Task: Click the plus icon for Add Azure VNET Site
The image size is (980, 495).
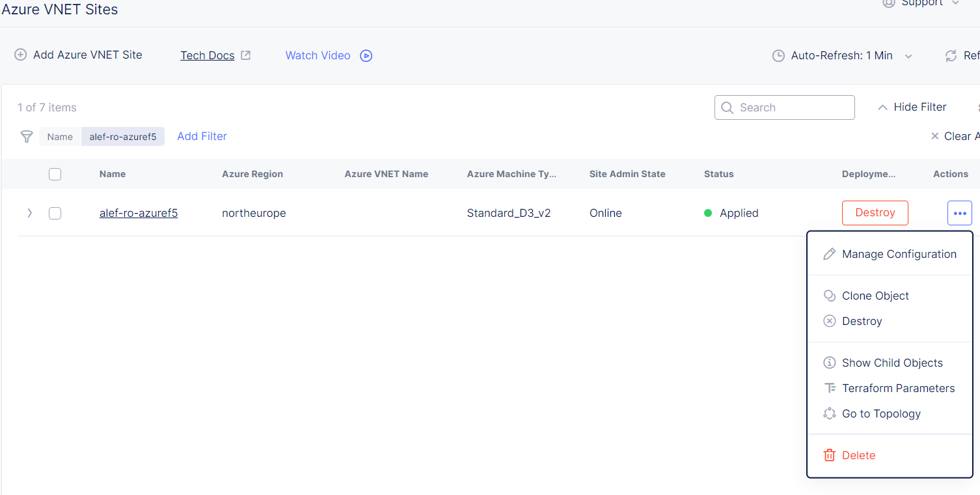Action: tap(21, 55)
